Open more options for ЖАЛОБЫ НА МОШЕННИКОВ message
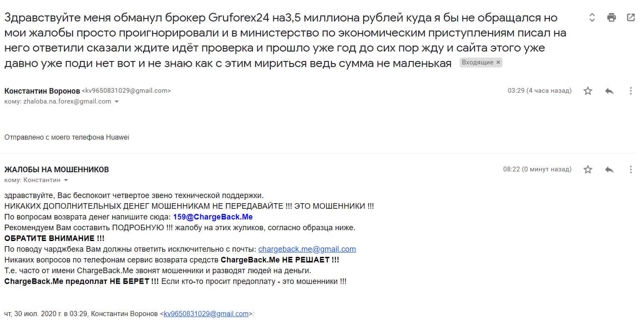The height and width of the screenshot is (320, 644). tap(631, 170)
